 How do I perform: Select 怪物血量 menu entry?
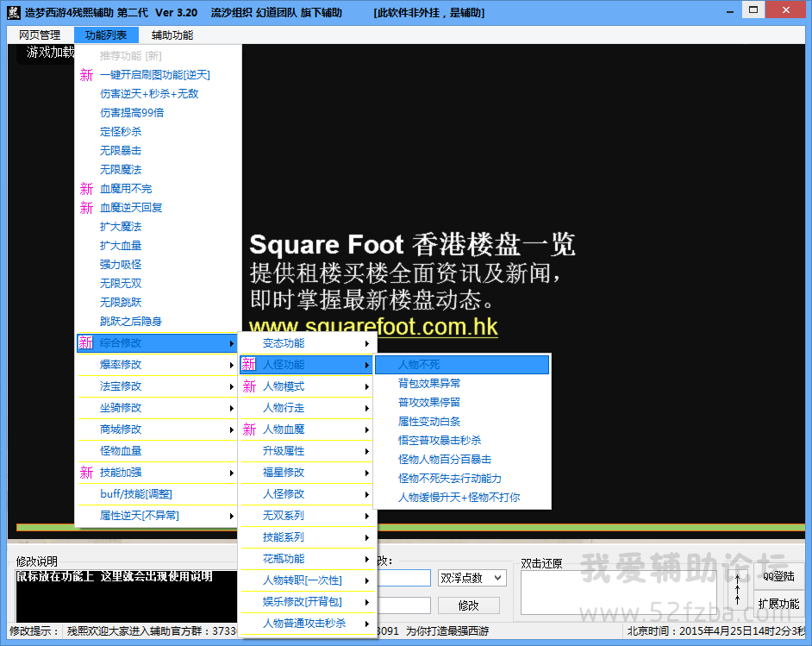[157, 451]
